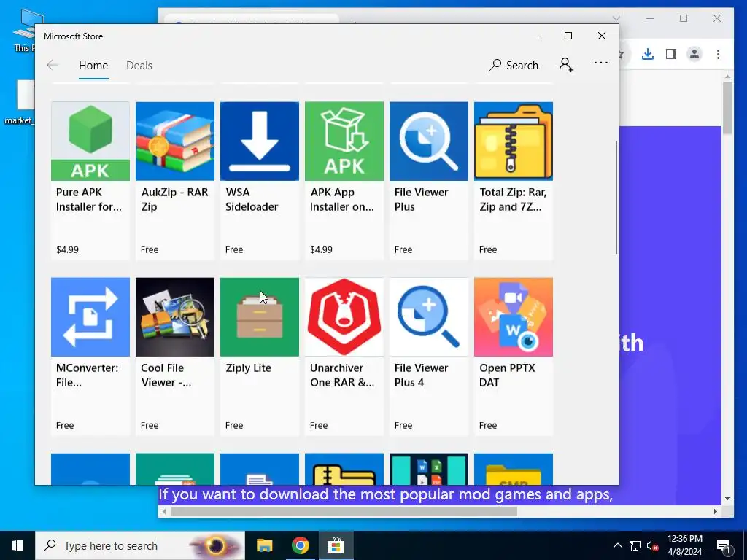This screenshot has width=747, height=560.
Task: Click the taskbar clock and date
Action: (x=684, y=545)
